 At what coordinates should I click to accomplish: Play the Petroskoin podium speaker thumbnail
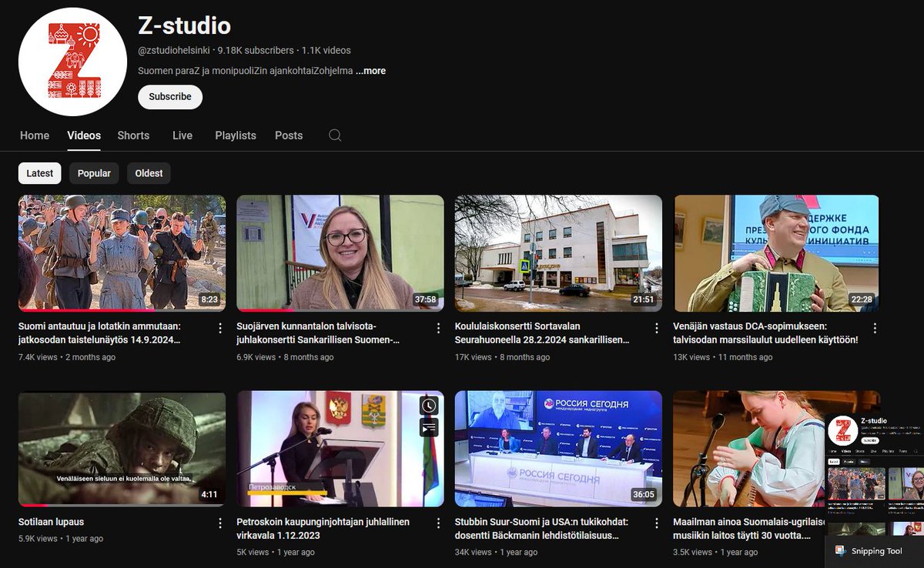coord(340,449)
